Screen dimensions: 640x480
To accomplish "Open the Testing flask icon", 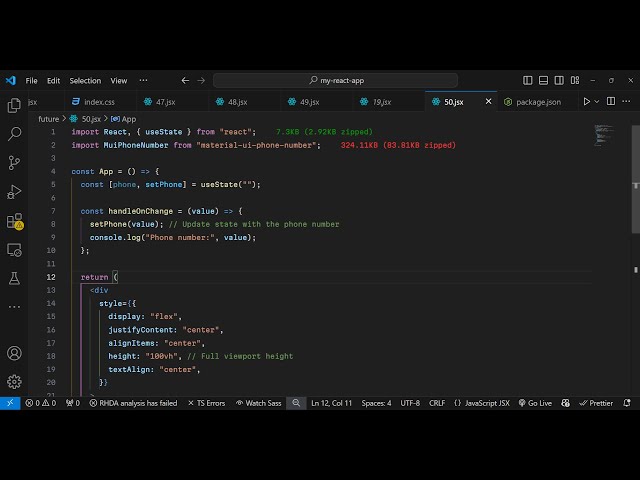I will [14, 278].
